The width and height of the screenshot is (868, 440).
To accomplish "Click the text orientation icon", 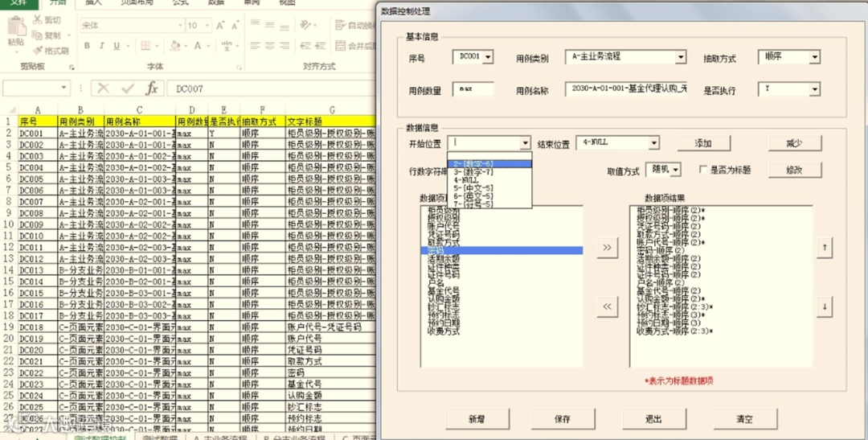I will (x=305, y=25).
